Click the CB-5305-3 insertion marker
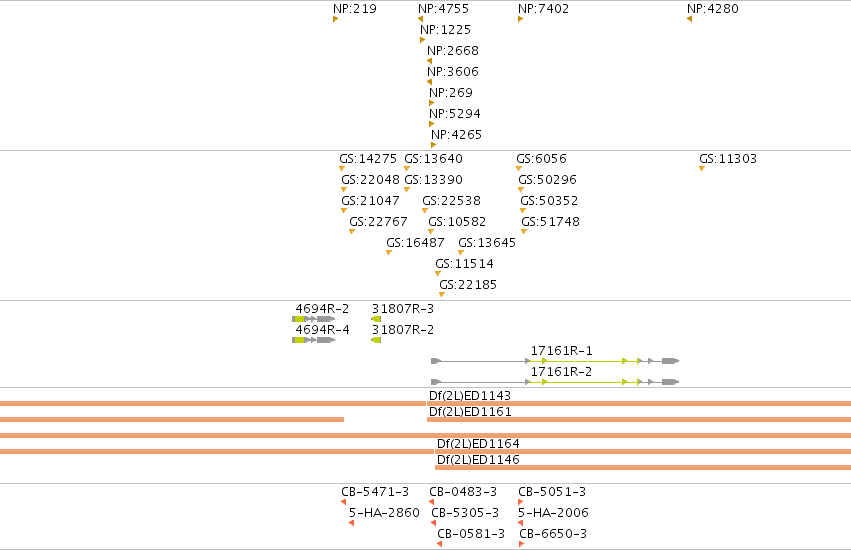This screenshot has height=550, width=851. (x=434, y=523)
